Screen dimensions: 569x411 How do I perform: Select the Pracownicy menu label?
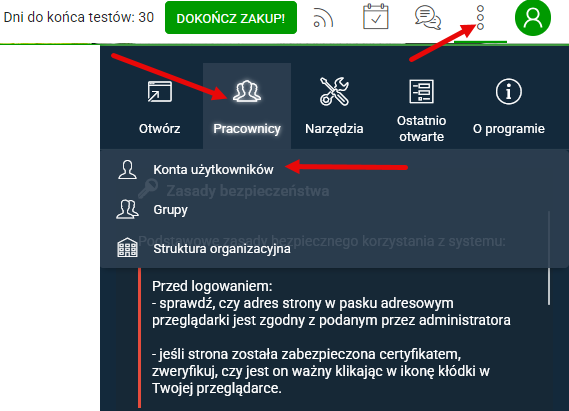pyautogui.click(x=247, y=129)
